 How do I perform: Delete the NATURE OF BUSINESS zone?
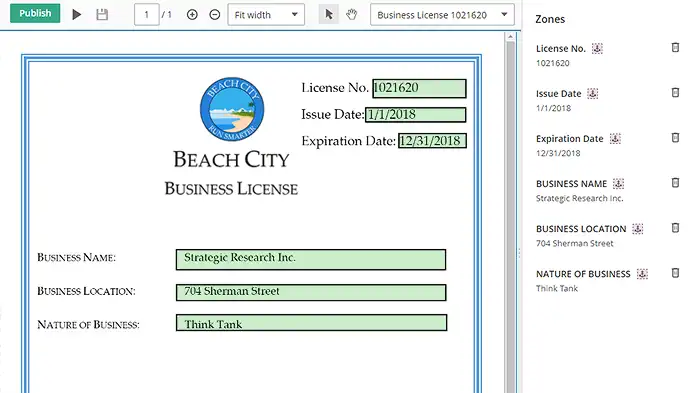(x=675, y=273)
